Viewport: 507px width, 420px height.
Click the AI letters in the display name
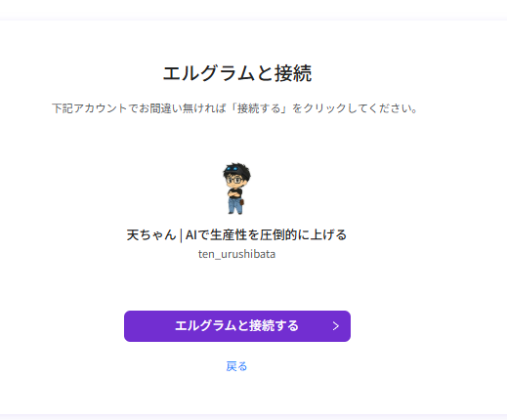[x=191, y=234]
